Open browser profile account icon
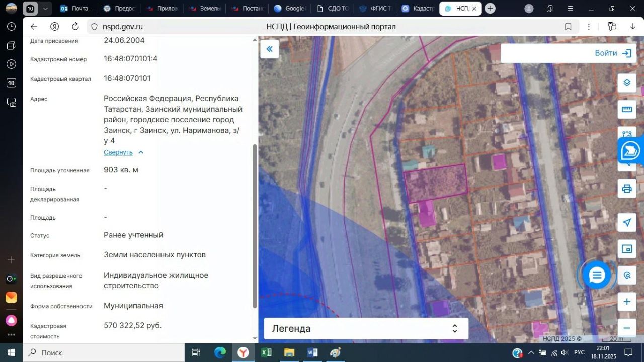 coord(529,9)
